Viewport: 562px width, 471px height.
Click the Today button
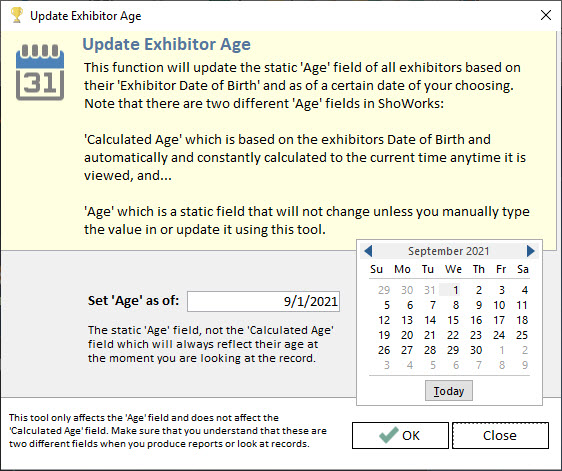pyautogui.click(x=449, y=391)
